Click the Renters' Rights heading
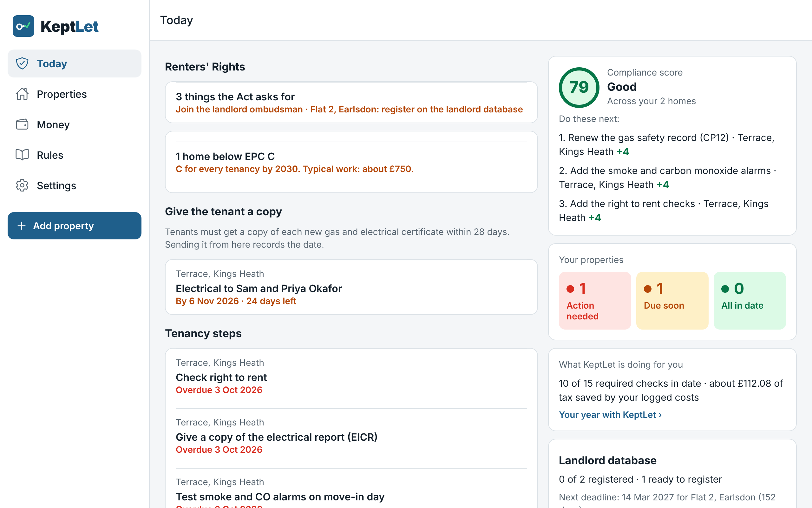 click(205, 67)
